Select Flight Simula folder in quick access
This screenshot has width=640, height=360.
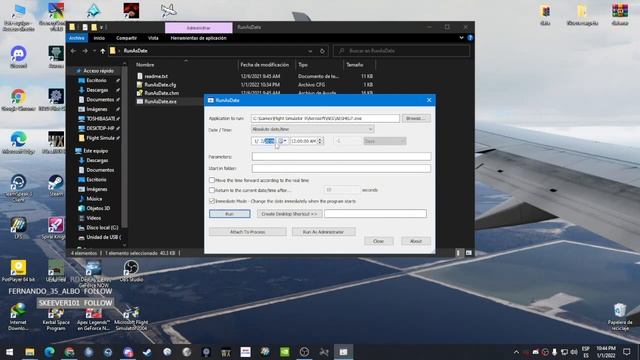coord(100,138)
